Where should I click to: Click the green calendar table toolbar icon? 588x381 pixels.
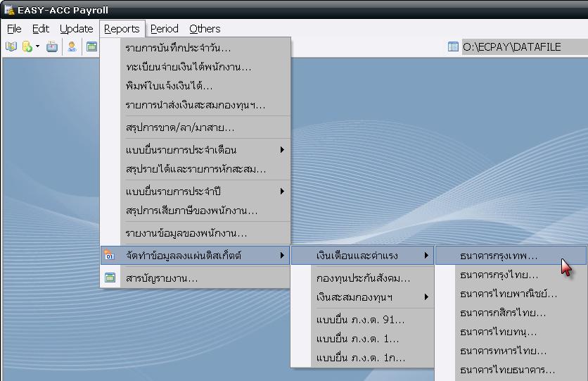click(x=91, y=47)
